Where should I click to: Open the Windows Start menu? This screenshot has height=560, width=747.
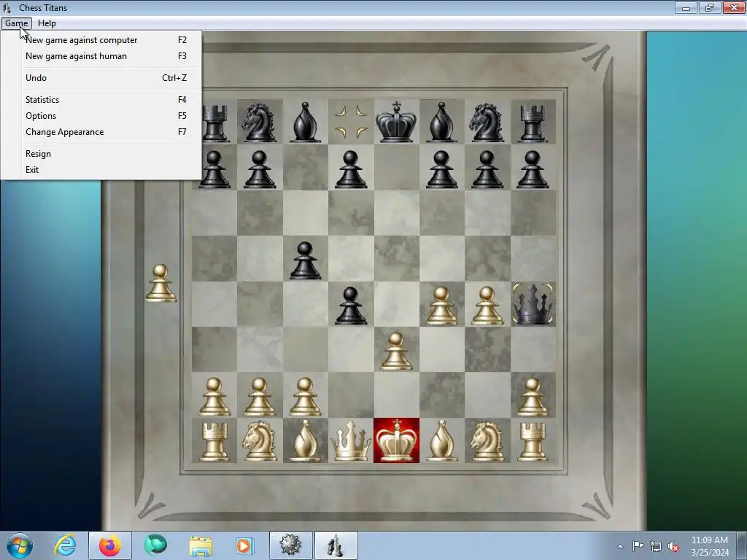click(19, 545)
